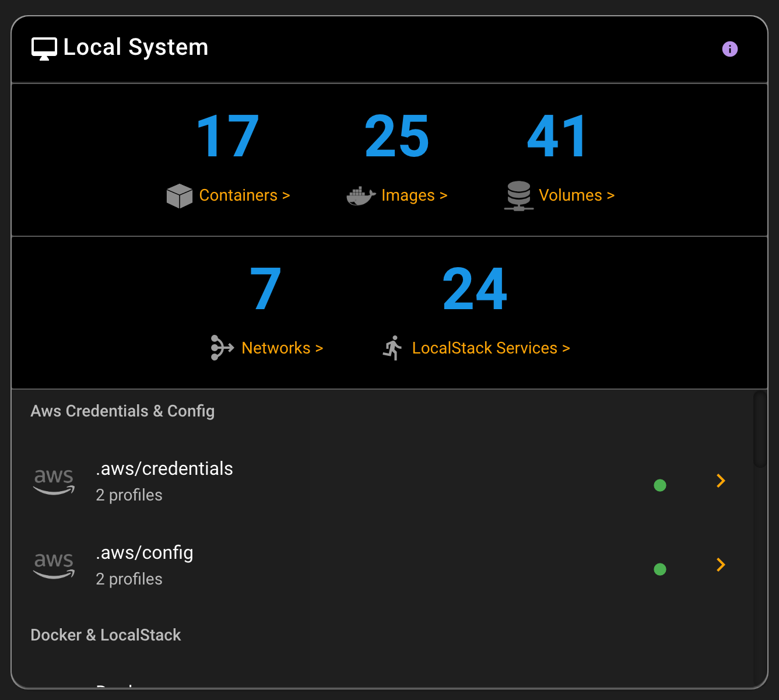Click the image count 25
This screenshot has width=779, height=700.
coord(397,136)
